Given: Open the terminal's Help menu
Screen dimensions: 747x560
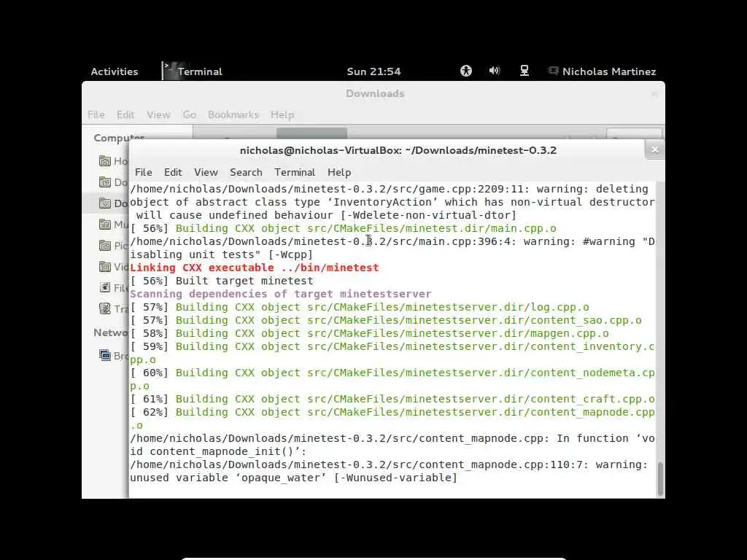Looking at the screenshot, I should tap(339, 172).
